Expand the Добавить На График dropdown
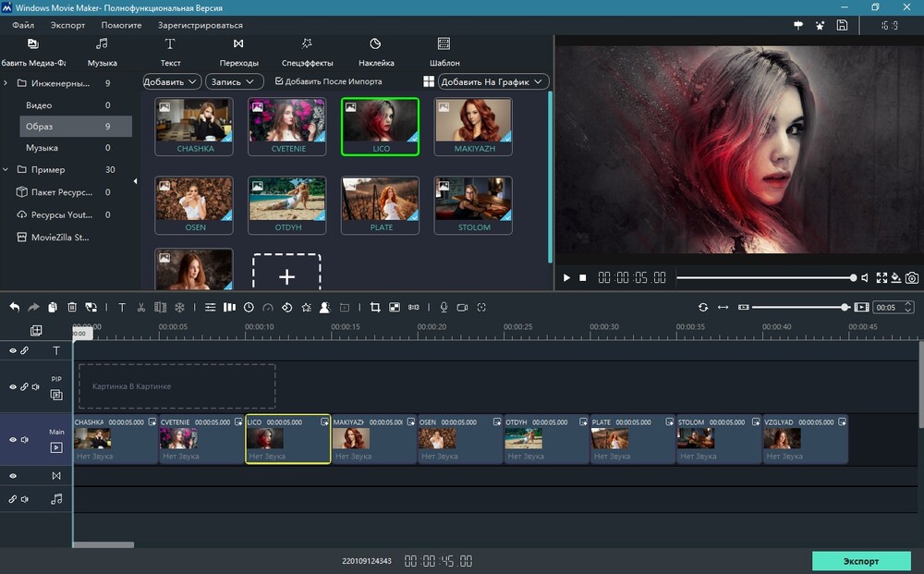 [493, 81]
